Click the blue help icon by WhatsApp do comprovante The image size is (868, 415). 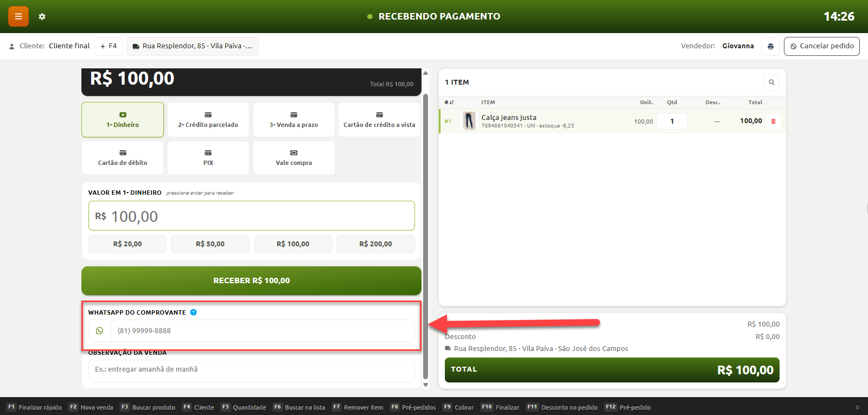[194, 312]
